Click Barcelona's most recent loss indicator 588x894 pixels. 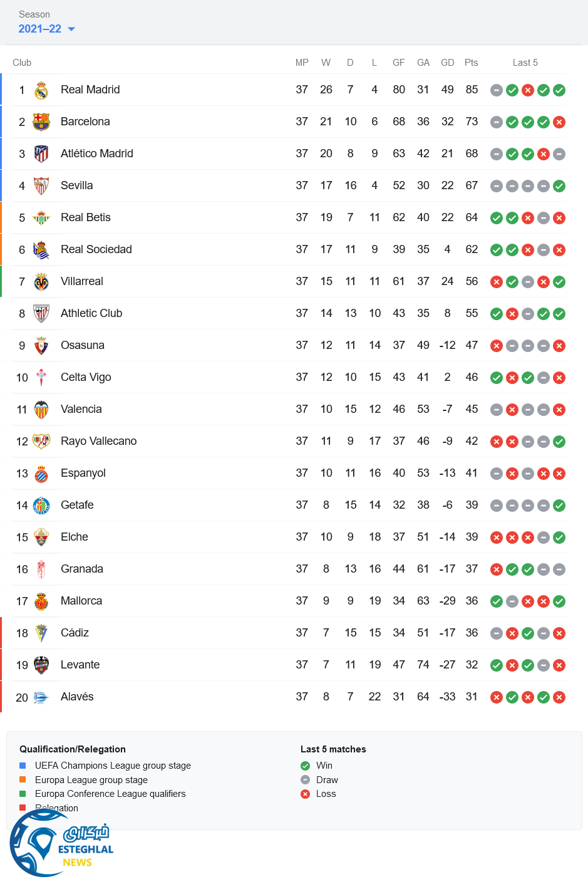tap(559, 122)
